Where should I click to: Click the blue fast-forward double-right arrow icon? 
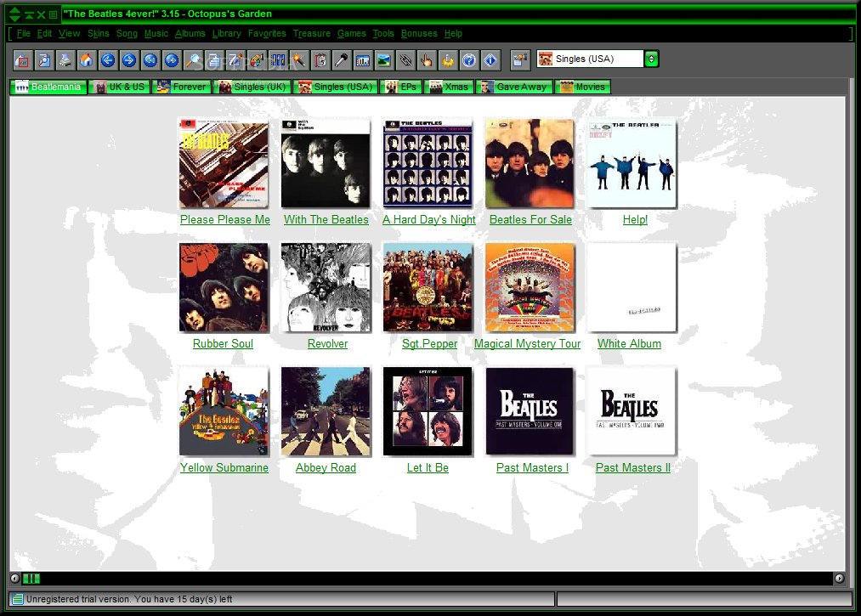(x=172, y=59)
